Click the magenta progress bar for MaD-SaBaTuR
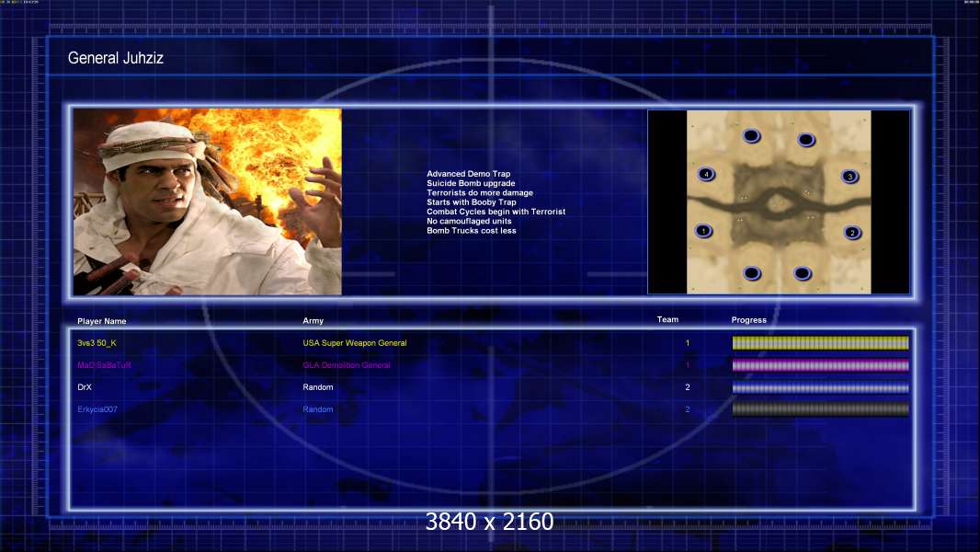The height and width of the screenshot is (552, 980). click(820, 365)
